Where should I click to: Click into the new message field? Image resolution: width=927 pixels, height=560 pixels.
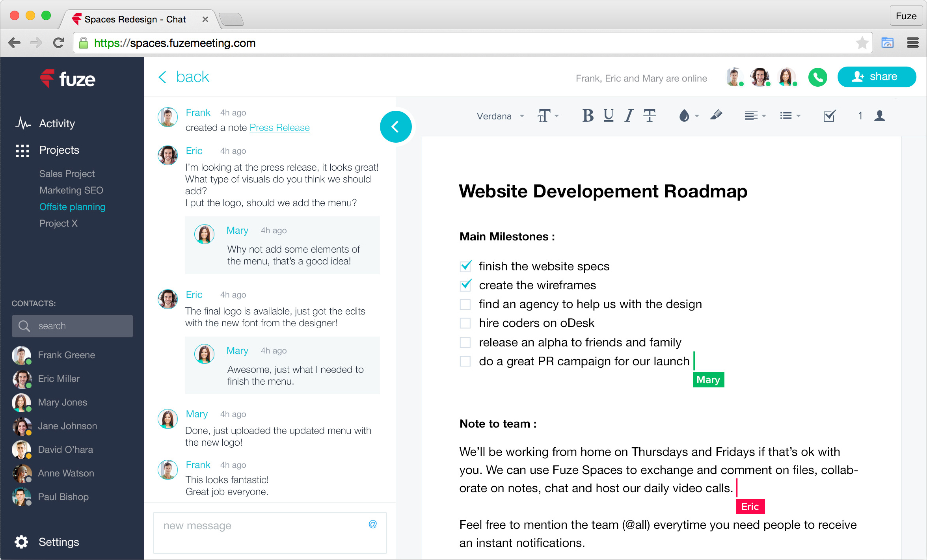pyautogui.click(x=270, y=533)
